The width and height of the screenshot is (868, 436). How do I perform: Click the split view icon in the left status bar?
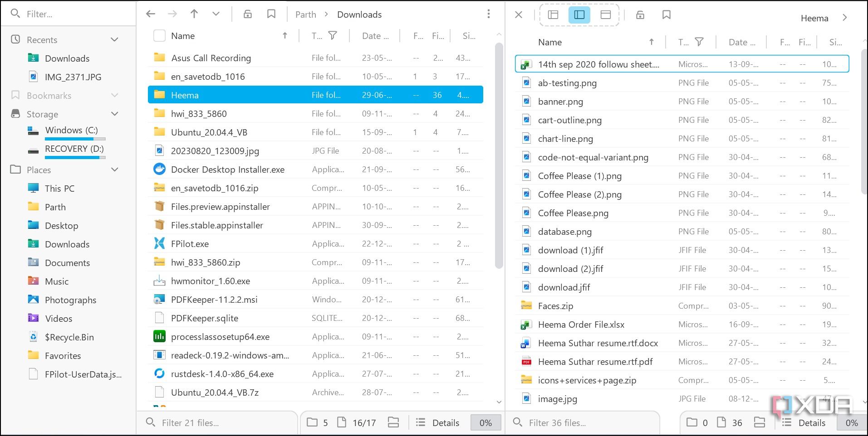click(x=393, y=423)
